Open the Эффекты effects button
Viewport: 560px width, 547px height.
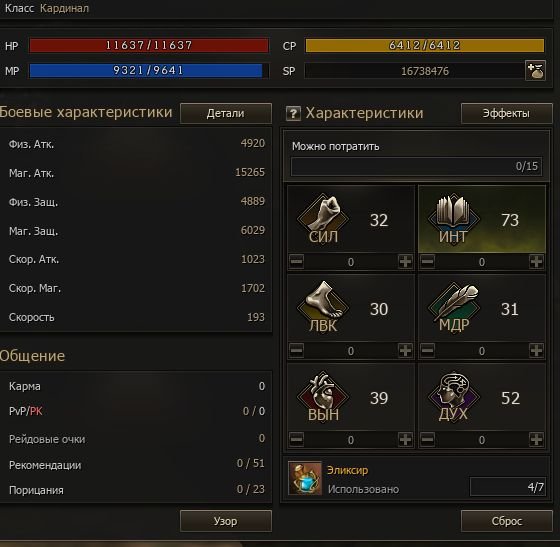click(x=506, y=113)
